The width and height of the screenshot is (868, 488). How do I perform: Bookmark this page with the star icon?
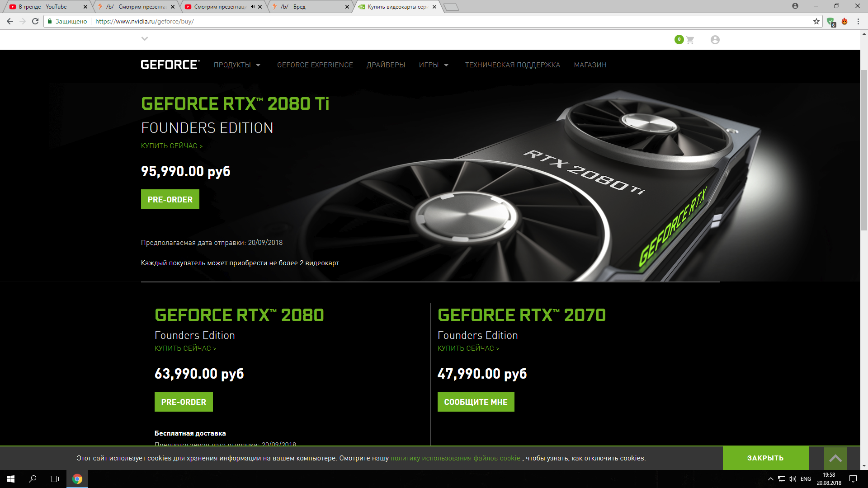pos(816,21)
